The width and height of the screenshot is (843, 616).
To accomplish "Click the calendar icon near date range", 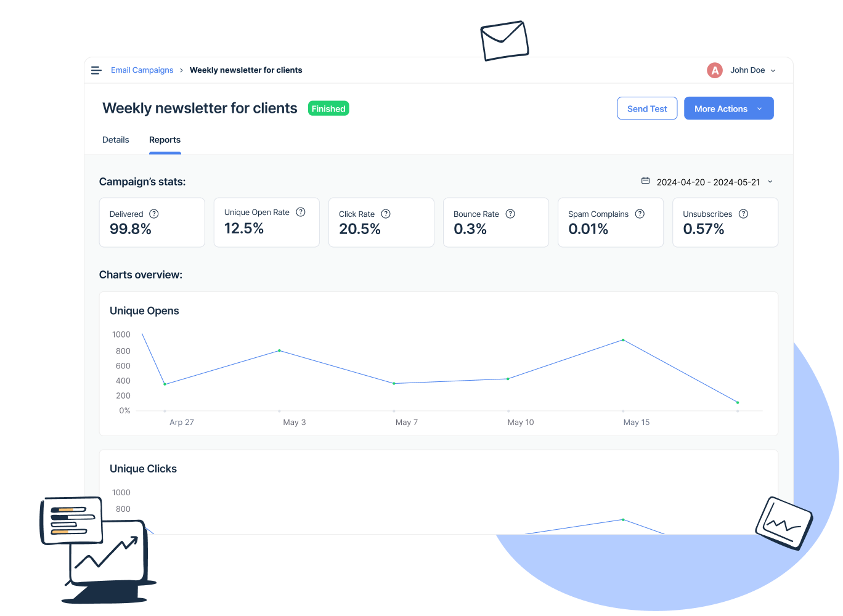I will point(645,181).
